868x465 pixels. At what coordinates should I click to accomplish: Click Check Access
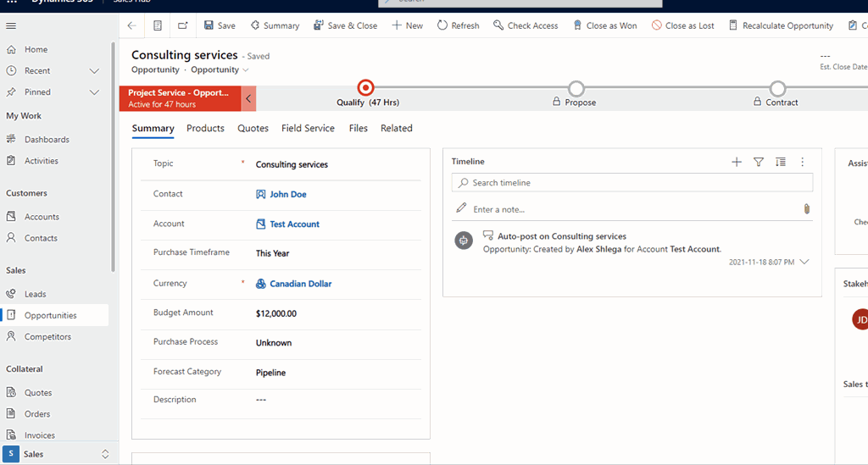click(526, 25)
